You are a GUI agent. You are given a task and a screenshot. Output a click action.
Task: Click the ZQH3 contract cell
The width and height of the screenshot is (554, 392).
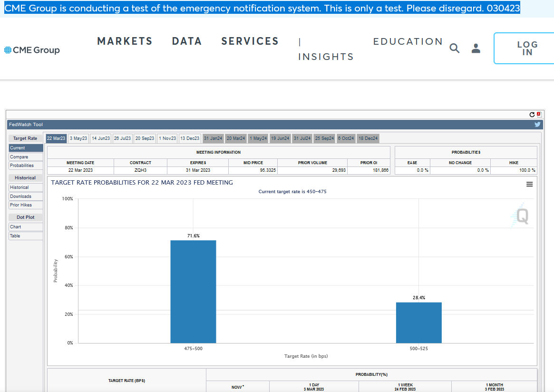click(x=140, y=170)
